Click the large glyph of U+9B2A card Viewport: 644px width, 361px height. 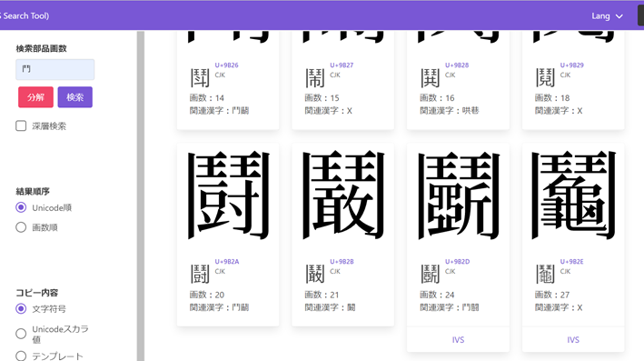228,196
